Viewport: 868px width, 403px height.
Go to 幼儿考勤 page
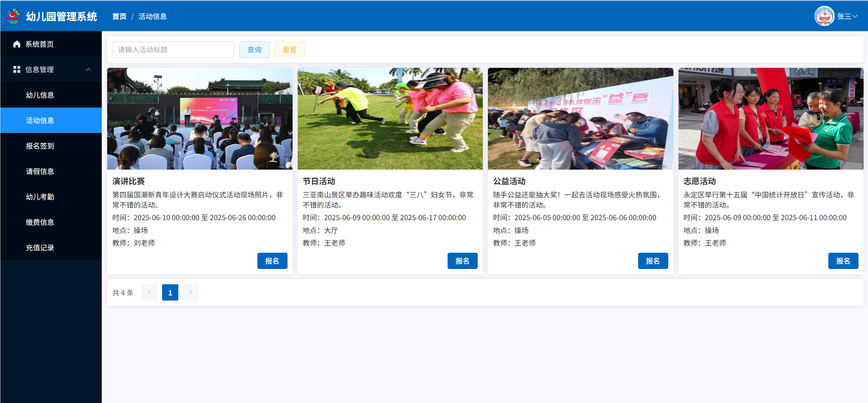coord(40,197)
